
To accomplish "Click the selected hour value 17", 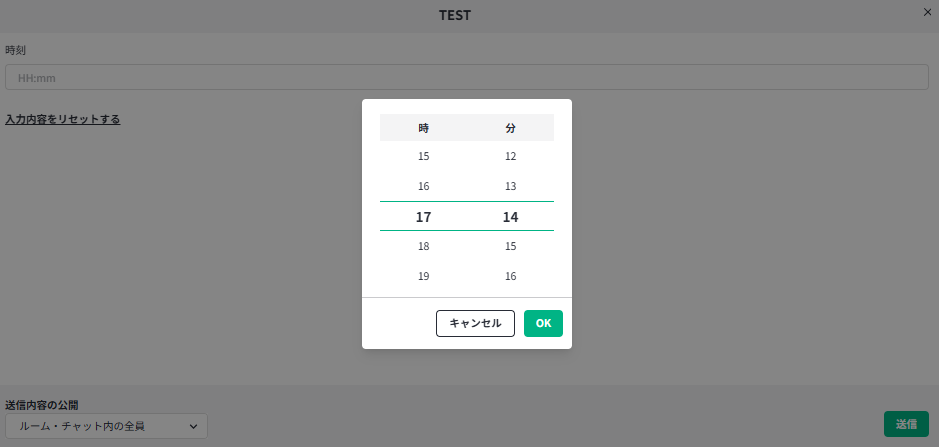I will click(x=423, y=216).
